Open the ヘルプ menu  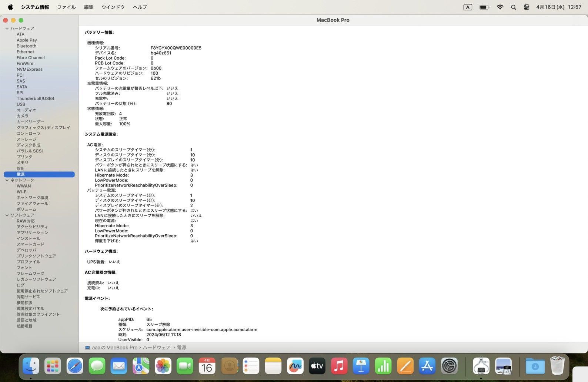coord(140,7)
